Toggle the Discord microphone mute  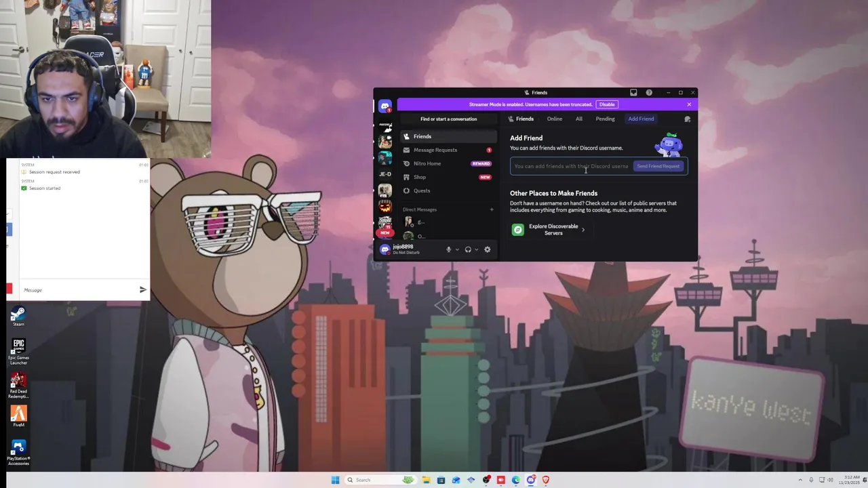click(x=448, y=249)
